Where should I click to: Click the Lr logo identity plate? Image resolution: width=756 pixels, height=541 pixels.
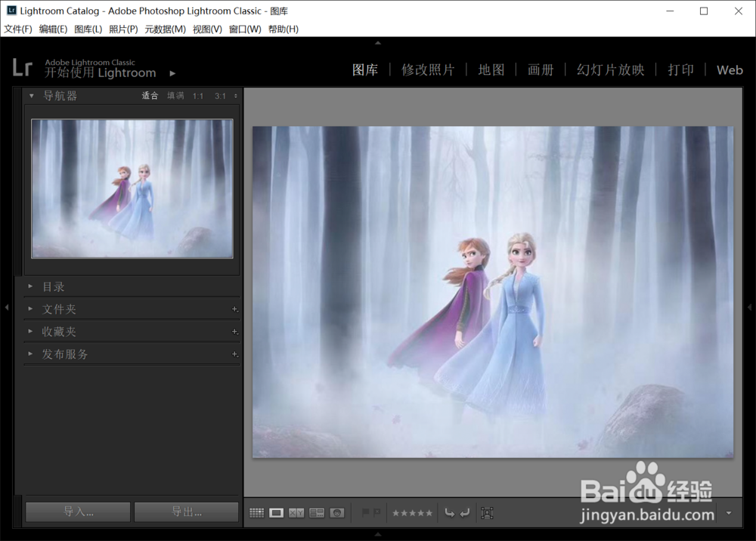pos(22,68)
